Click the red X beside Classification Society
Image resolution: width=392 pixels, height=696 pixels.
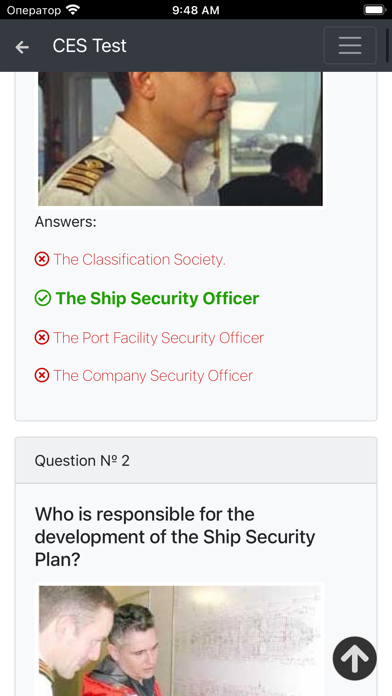[42, 259]
